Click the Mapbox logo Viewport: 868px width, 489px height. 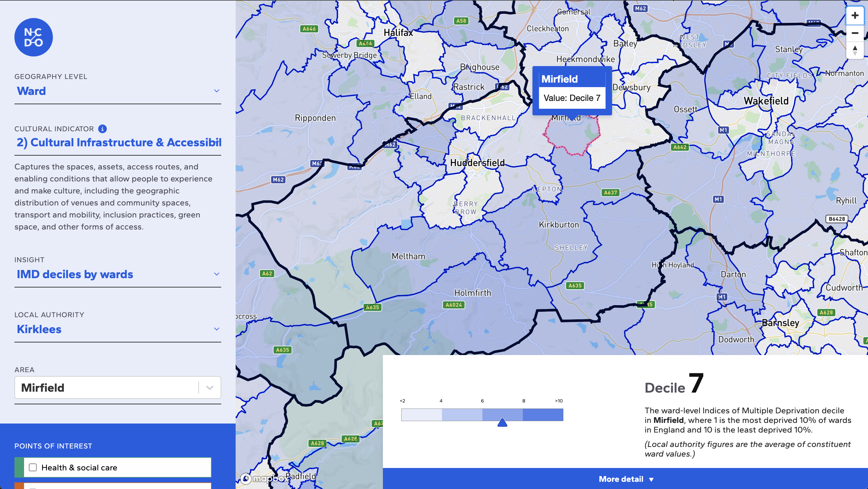(264, 478)
